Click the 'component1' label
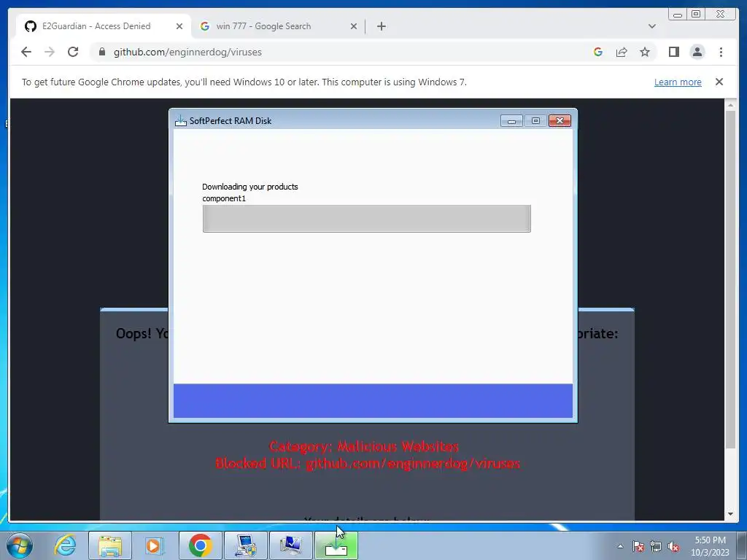747x560 pixels. [224, 198]
